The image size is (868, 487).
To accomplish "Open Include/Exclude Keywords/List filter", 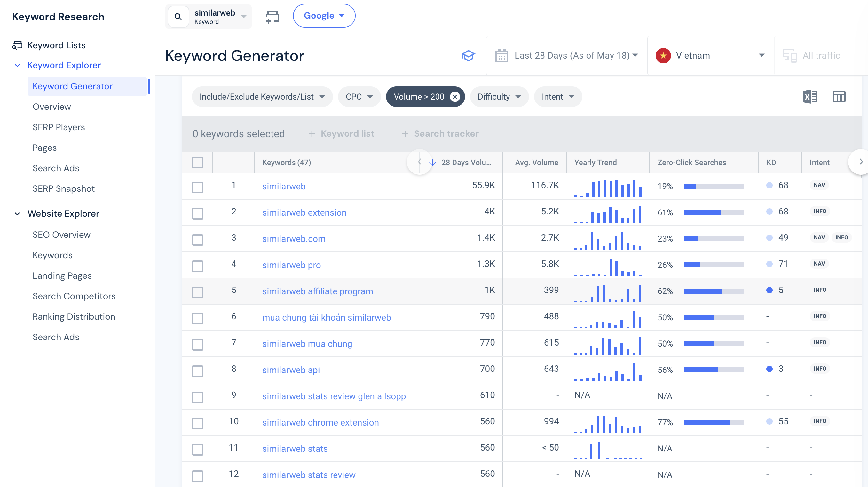I will click(x=262, y=97).
